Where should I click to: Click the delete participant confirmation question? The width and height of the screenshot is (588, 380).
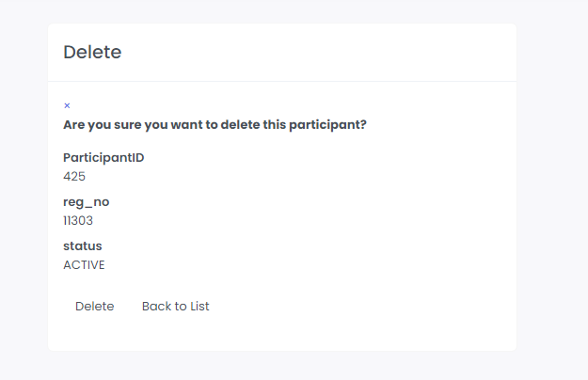(215, 124)
